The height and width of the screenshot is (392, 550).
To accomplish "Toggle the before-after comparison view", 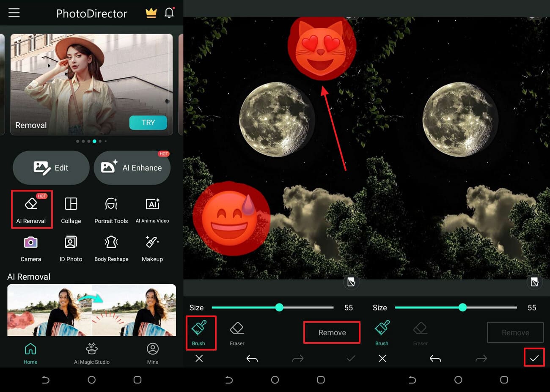I will pyautogui.click(x=351, y=282).
